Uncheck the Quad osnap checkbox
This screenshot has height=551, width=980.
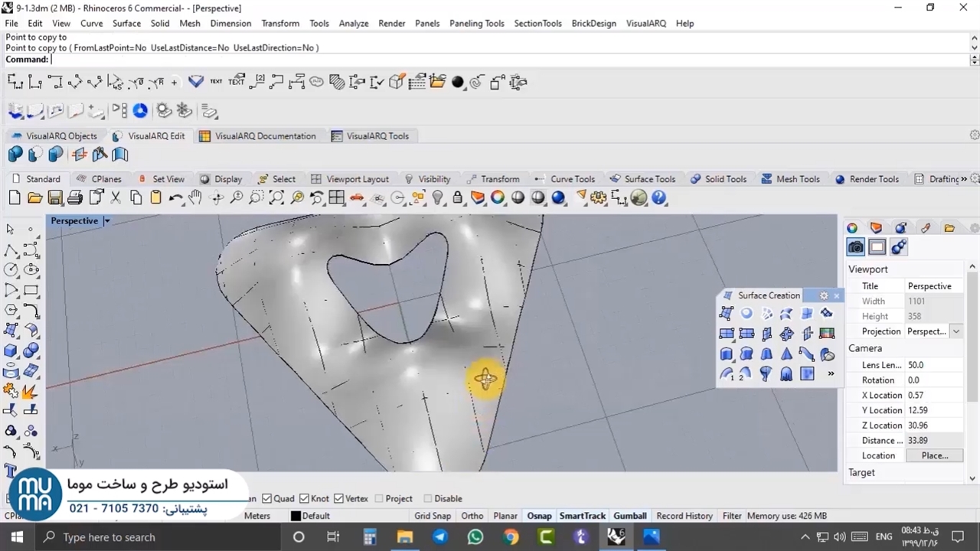(x=265, y=499)
